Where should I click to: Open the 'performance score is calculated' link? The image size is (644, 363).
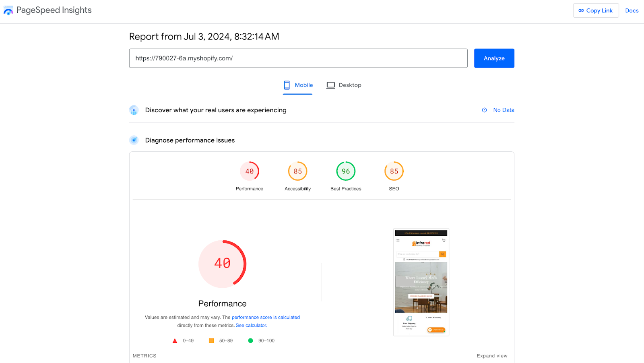pyautogui.click(x=266, y=318)
